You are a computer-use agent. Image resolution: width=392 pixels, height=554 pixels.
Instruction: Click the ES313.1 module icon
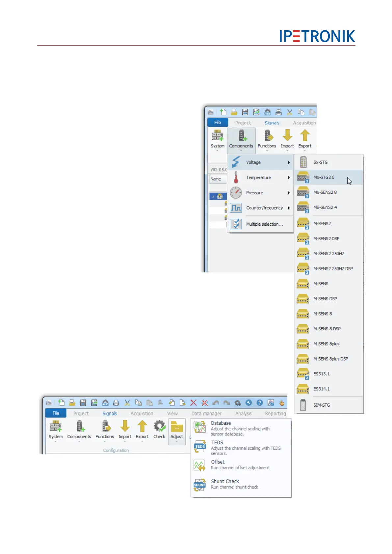click(303, 374)
